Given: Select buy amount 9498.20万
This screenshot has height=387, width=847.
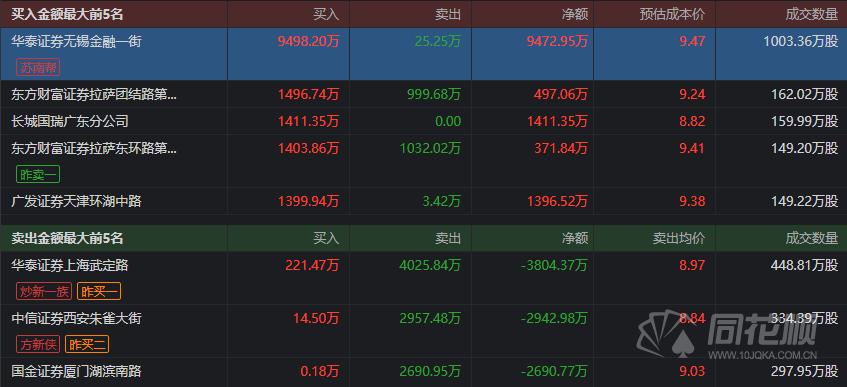Looking at the screenshot, I should point(308,42).
